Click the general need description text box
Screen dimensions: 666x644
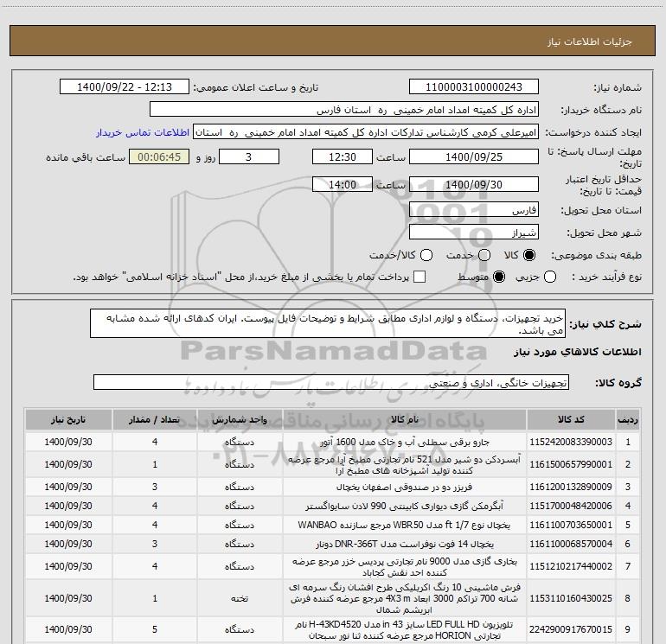pos(328,324)
